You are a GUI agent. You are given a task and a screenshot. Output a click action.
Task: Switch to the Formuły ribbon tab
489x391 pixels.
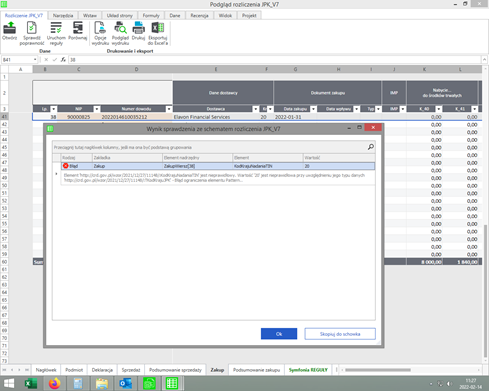click(151, 16)
